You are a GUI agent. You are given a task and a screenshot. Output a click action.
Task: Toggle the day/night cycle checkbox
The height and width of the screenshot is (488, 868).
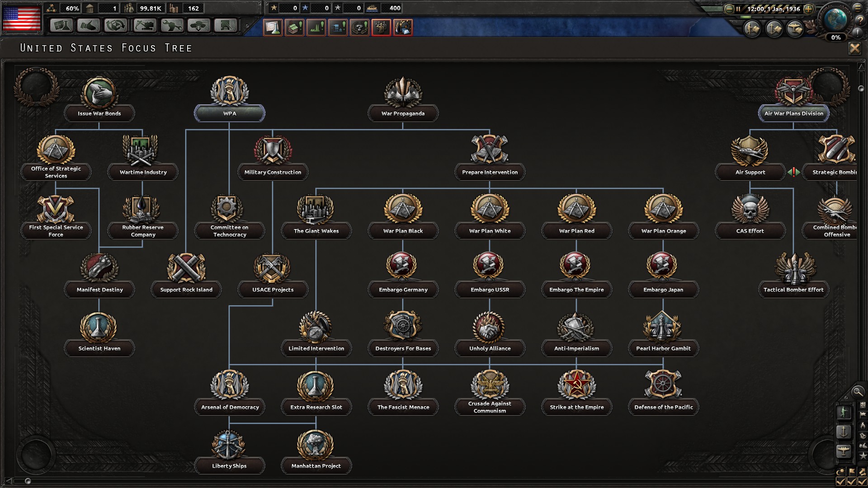click(x=841, y=482)
